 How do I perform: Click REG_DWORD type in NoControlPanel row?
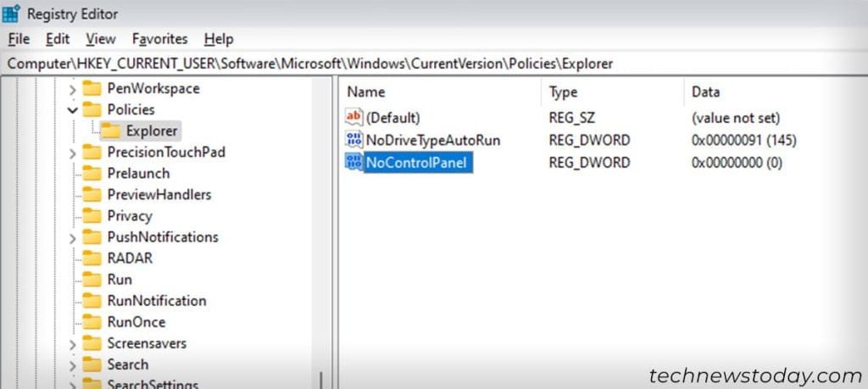[x=589, y=164]
